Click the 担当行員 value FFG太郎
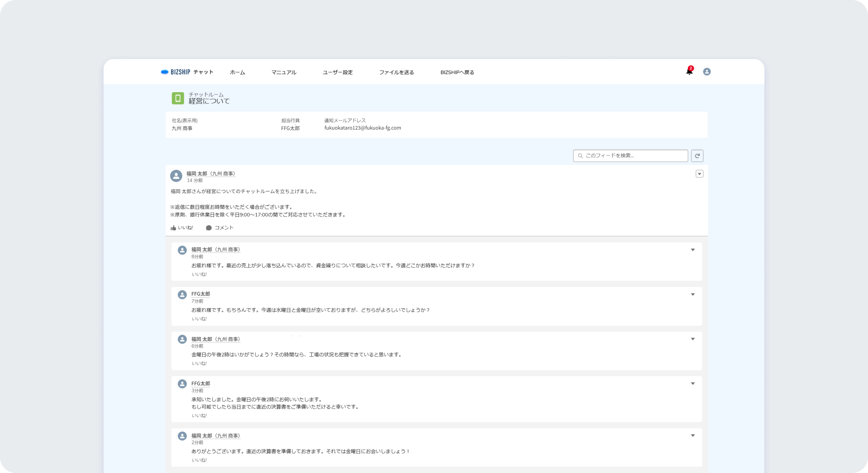Viewport: 868px width, 473px height. point(290,128)
